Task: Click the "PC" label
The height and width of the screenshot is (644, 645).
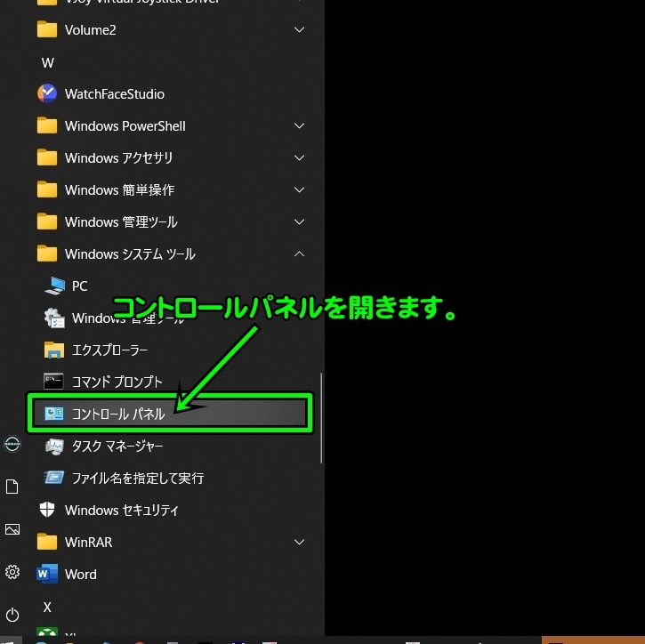Action: (79, 286)
